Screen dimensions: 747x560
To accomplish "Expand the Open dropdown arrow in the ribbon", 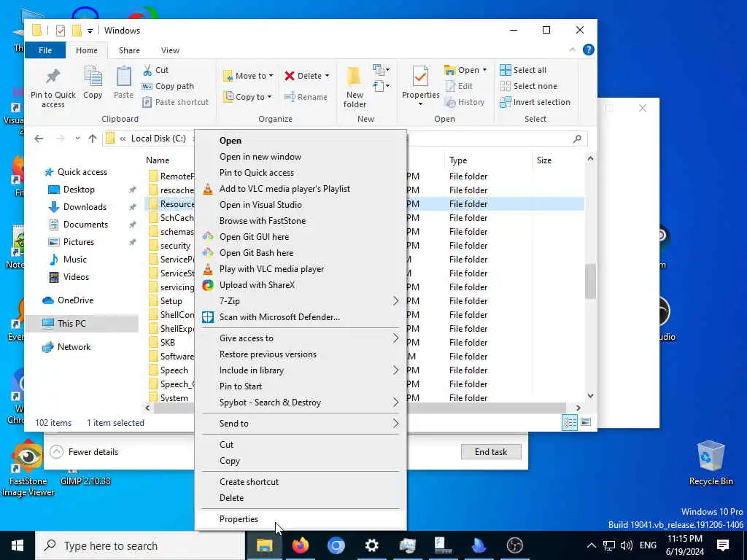I will pos(485,70).
